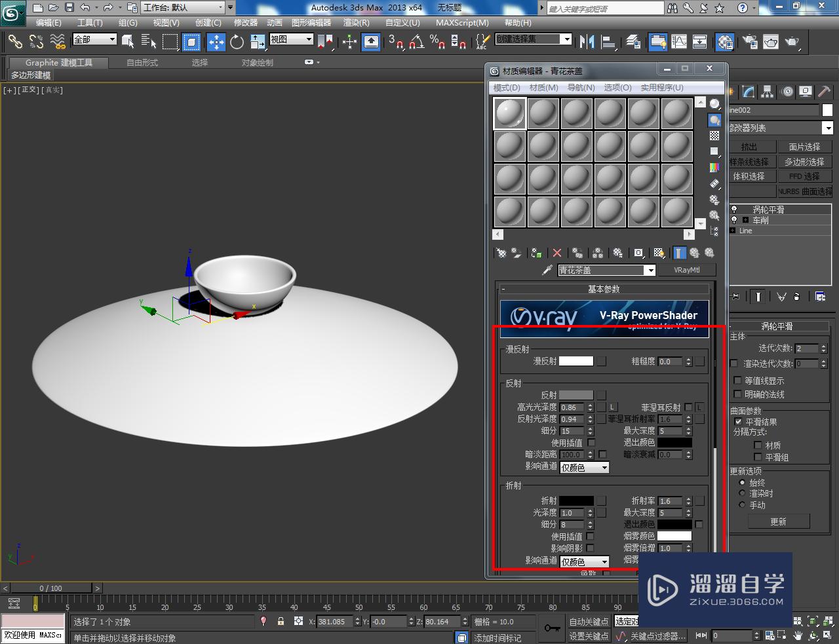The height and width of the screenshot is (644, 839).
Task: Click the Curve Editor icon
Action: (x=679, y=42)
